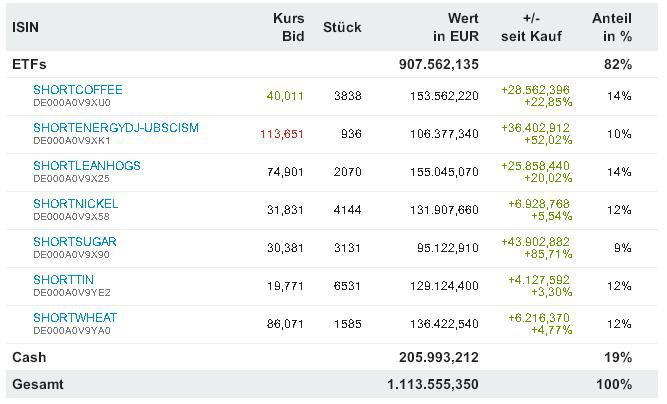Screen dimensions: 667x404
Task: Click the Anteil in % header
Action: pos(611,27)
